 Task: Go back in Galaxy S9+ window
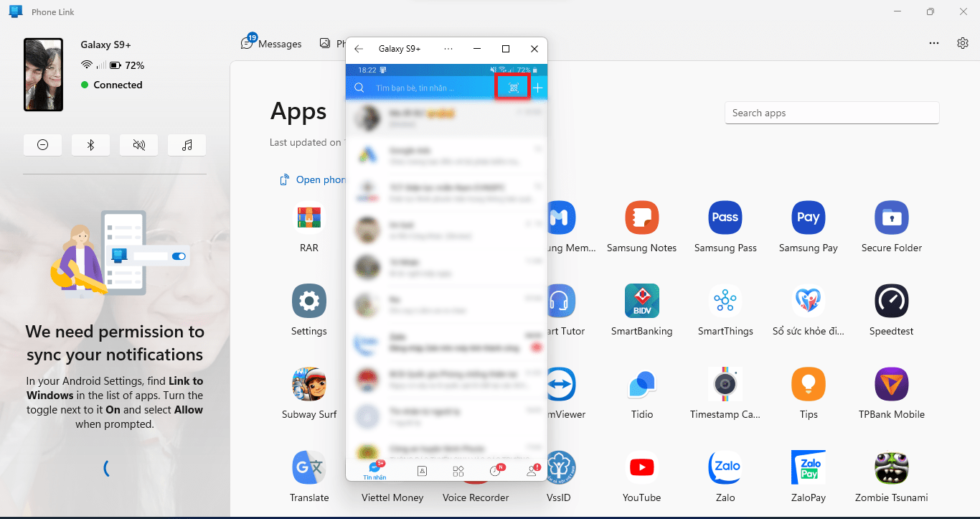[x=359, y=49]
